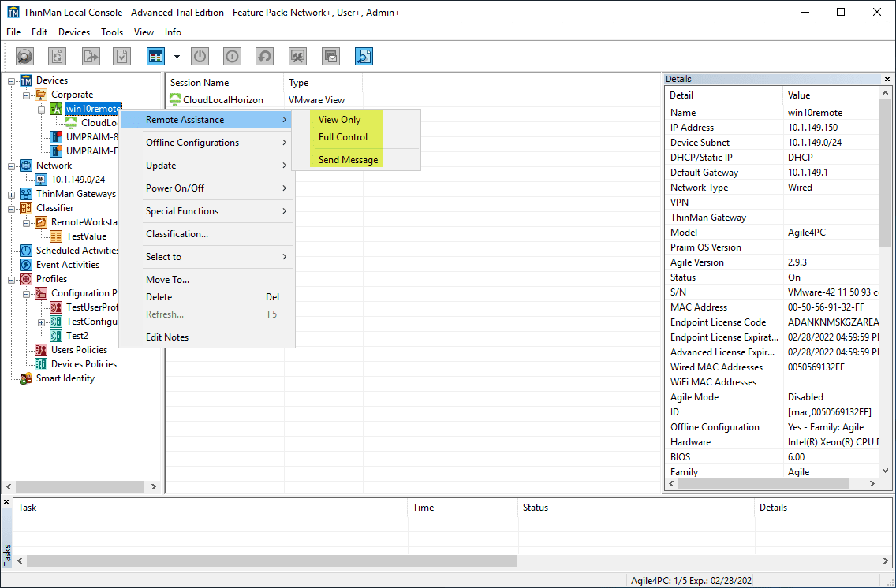Click the Detail column header
The width and height of the screenshot is (896, 588).
pos(724,95)
